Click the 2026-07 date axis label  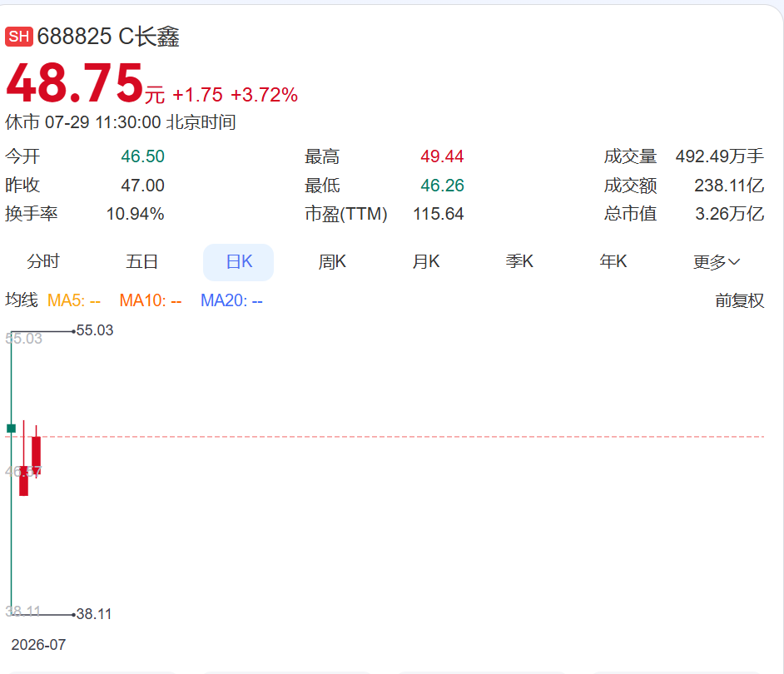(x=38, y=645)
